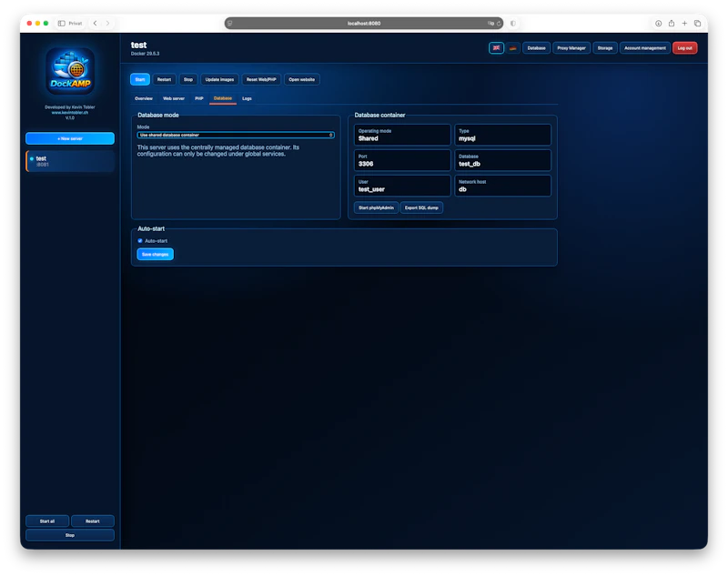Screen dimensions: 728x576
Task: Open Proxy Manager in the top navigation
Action: point(571,48)
